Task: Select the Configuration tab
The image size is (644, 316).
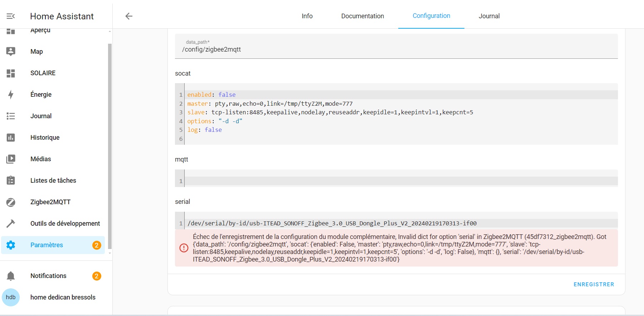Action: (x=431, y=16)
